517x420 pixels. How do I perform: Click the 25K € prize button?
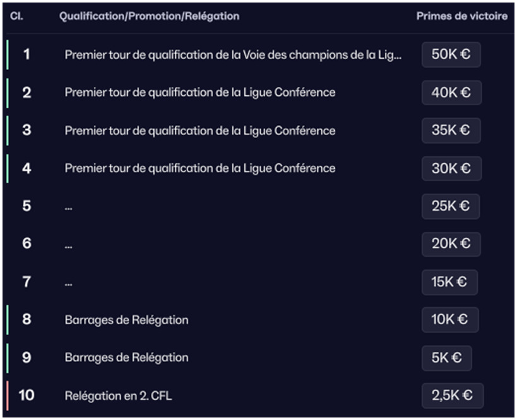click(x=451, y=206)
